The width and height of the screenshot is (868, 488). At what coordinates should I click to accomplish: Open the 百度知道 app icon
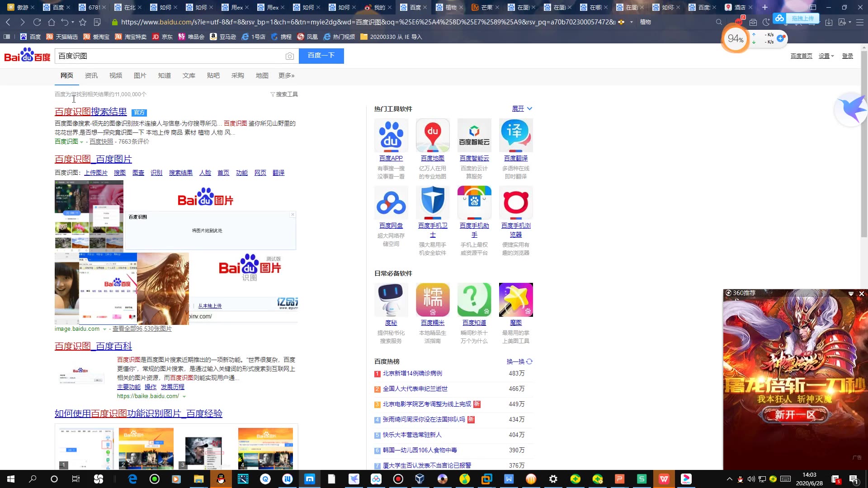[x=474, y=300]
